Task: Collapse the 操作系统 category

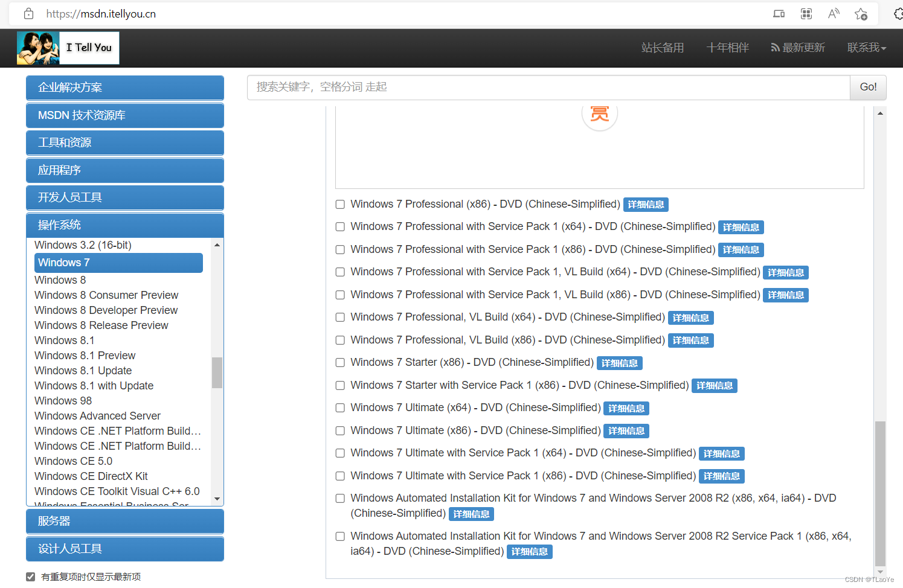Action: (x=125, y=225)
